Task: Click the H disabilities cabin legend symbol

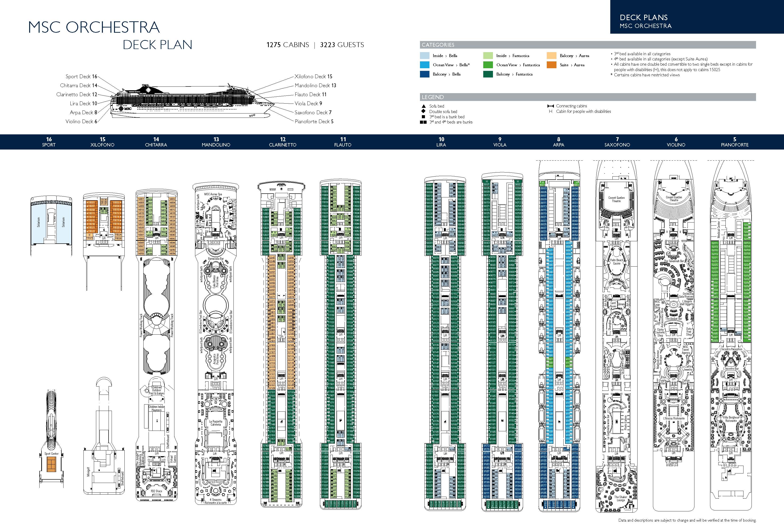Action: pos(551,111)
